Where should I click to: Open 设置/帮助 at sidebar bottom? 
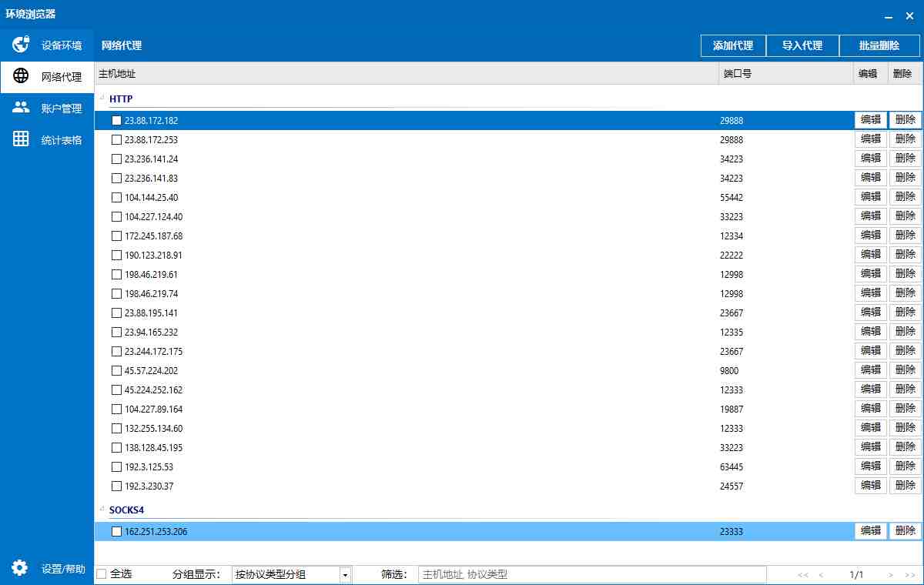(46, 569)
